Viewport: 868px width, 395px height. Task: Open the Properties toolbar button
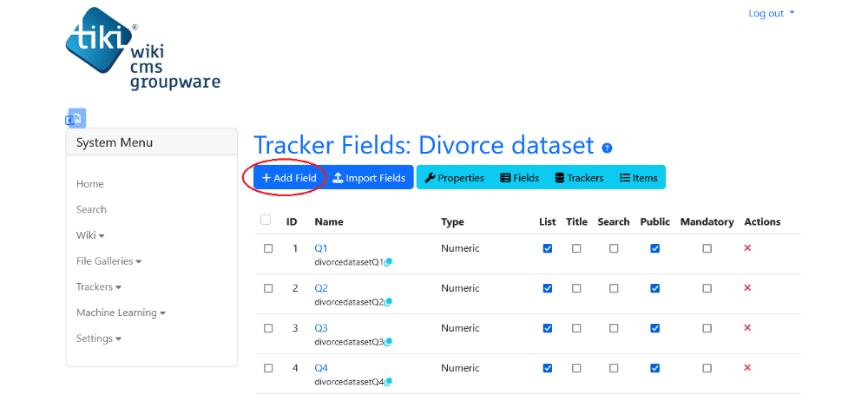pyautogui.click(x=455, y=178)
